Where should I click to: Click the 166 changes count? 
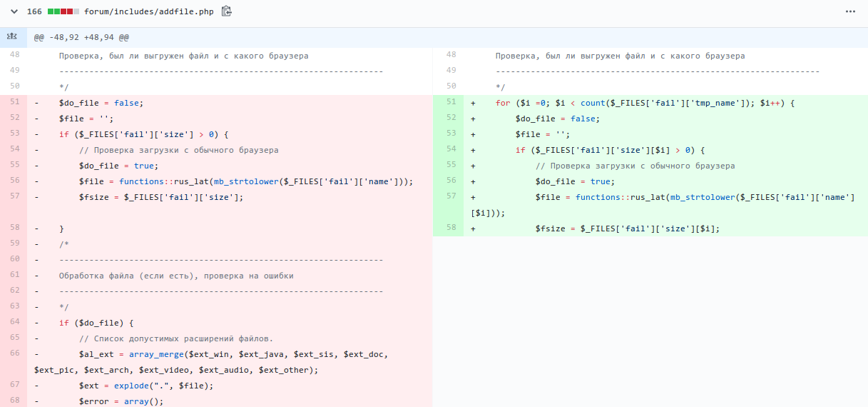point(34,11)
